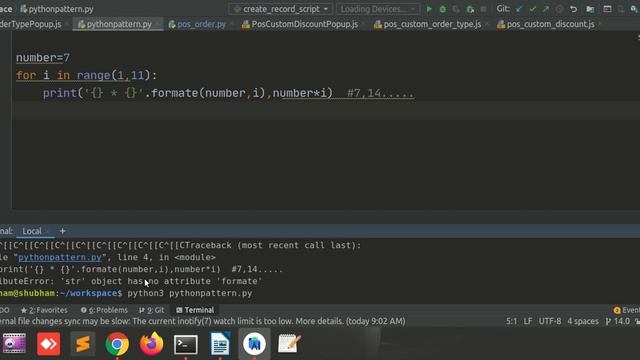640x360 pixels.
Task: Click the Git Rollback undo icon
Action: pyautogui.click(x=573, y=9)
